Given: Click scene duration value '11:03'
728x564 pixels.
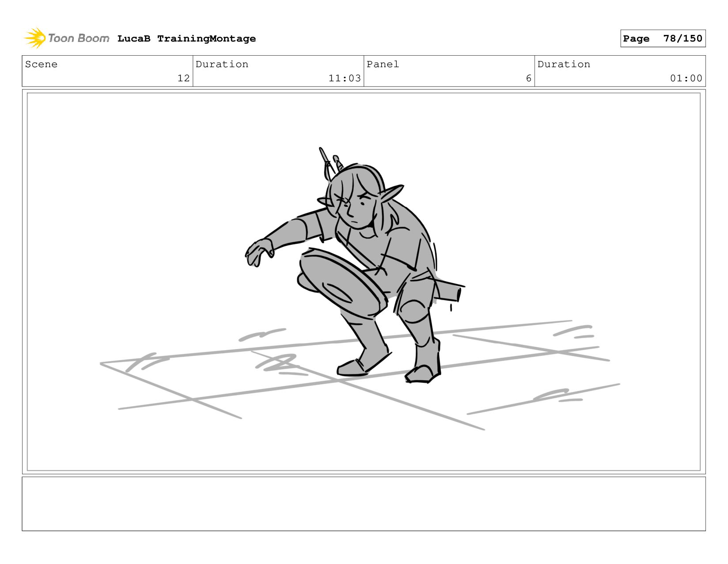Looking at the screenshot, I should (345, 78).
